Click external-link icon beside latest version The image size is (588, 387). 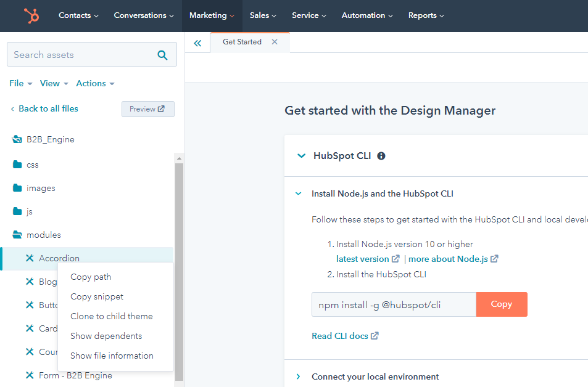[x=395, y=258]
